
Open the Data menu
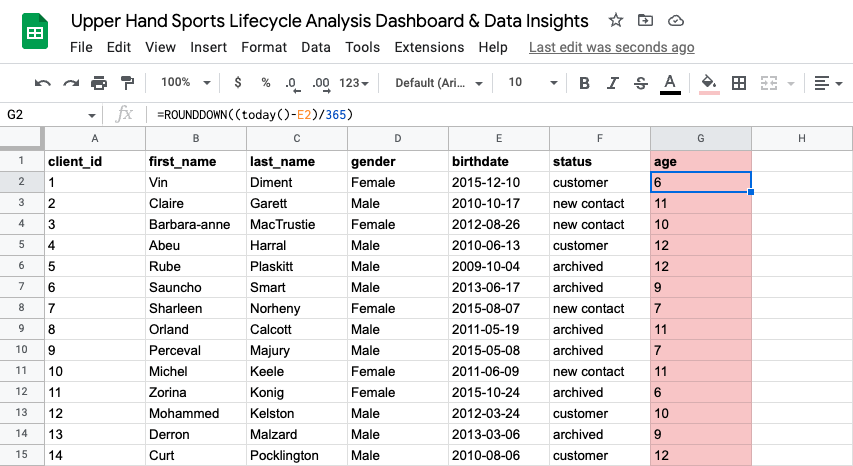point(316,47)
